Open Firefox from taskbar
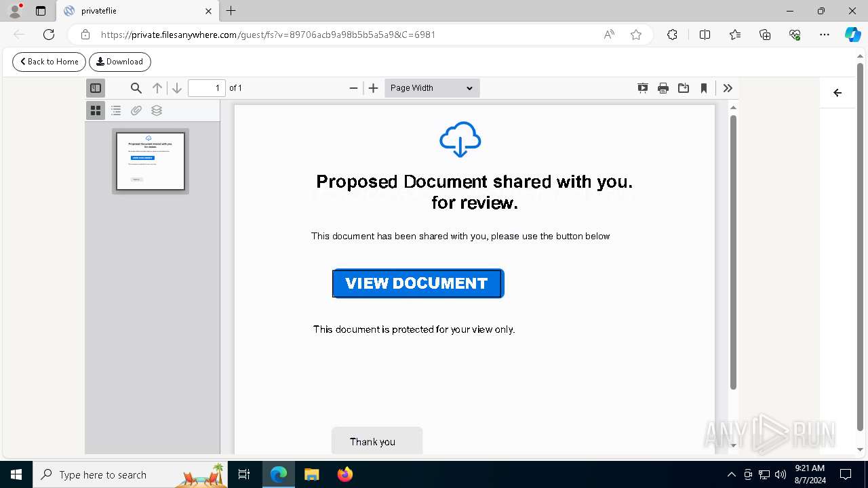This screenshot has width=868, height=488. 345,474
